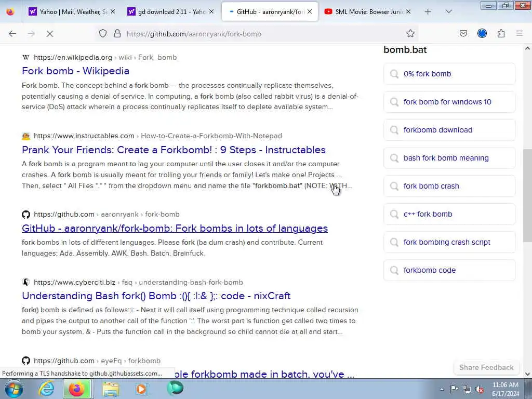Open the Pocket save icon

[463, 34]
